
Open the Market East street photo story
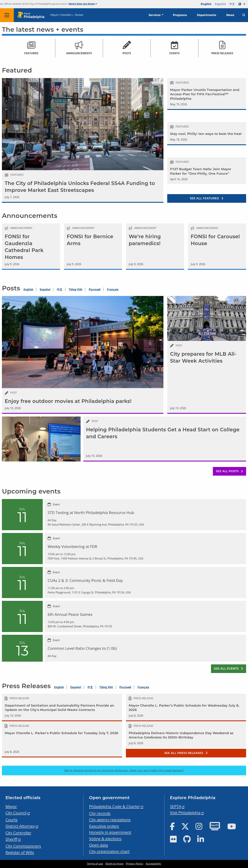[82, 124]
